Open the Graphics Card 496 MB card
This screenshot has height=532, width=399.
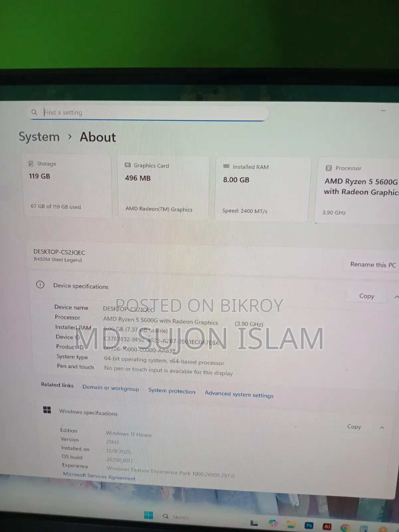coord(163,188)
